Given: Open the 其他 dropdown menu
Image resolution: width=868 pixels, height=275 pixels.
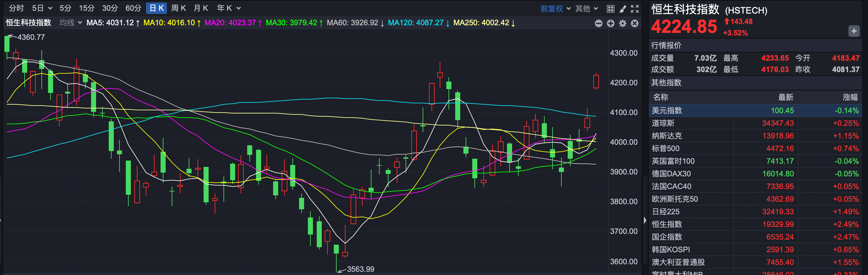Looking at the screenshot, I should click(x=586, y=9).
